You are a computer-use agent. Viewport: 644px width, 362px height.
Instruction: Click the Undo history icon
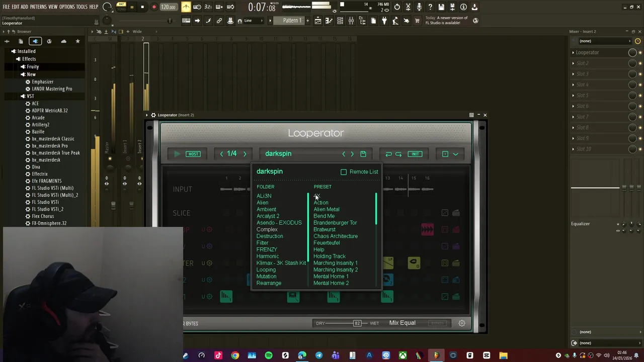pos(397,7)
